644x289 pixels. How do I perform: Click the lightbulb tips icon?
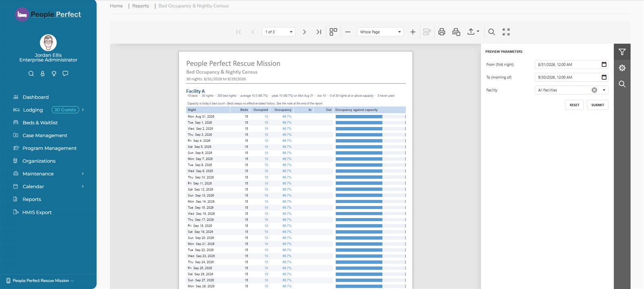tap(54, 73)
